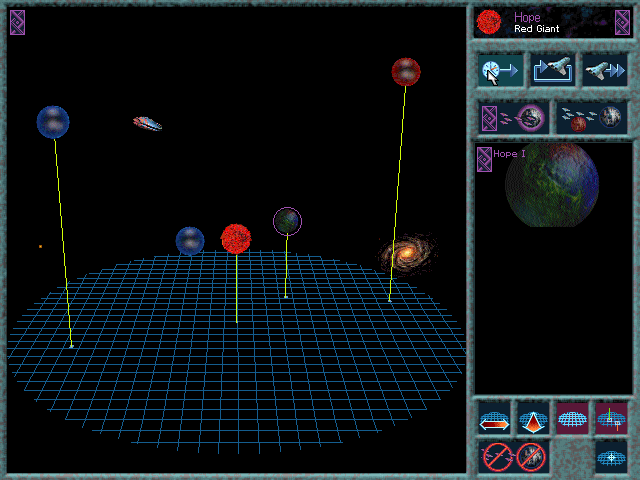
Task: Click the "Hope" star name text
Action: [527, 17]
